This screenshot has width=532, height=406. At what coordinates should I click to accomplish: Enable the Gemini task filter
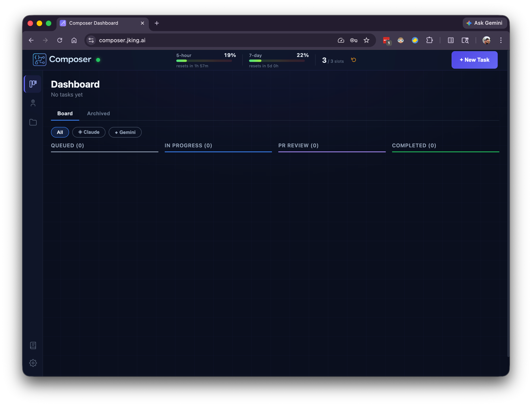[125, 132]
